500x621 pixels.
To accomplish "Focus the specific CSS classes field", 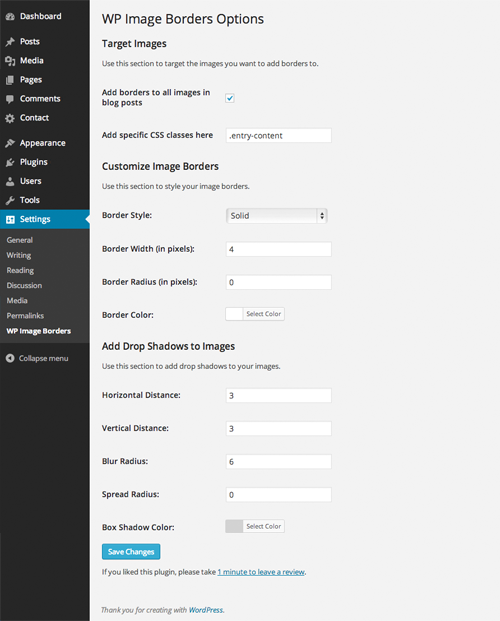I will [x=279, y=135].
